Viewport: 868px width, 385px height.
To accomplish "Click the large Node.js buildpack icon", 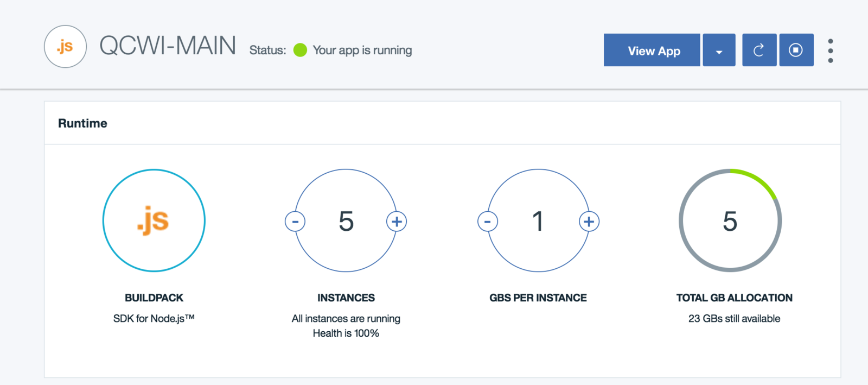I will click(x=154, y=220).
